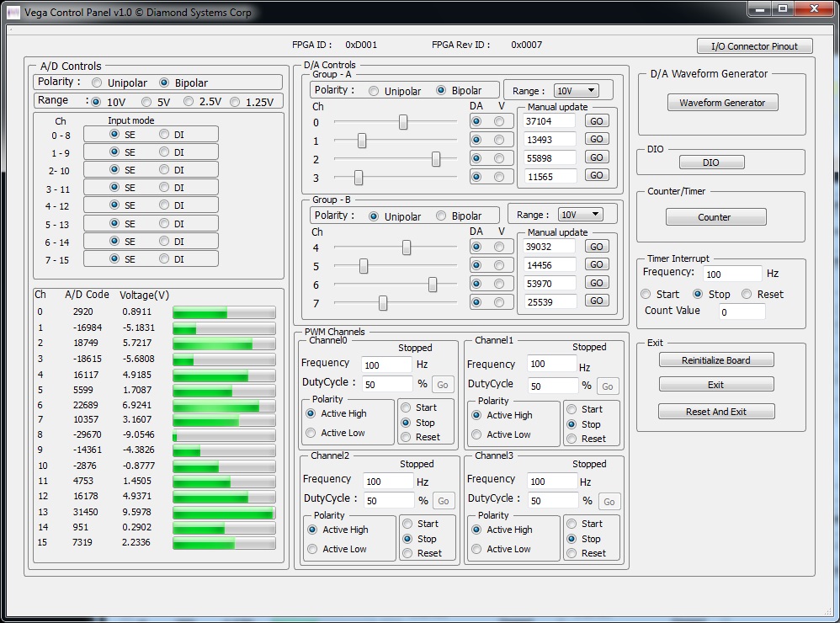The height and width of the screenshot is (623, 840).
Task: Select Bipolar polarity in A/D Controls
Action: (x=164, y=83)
